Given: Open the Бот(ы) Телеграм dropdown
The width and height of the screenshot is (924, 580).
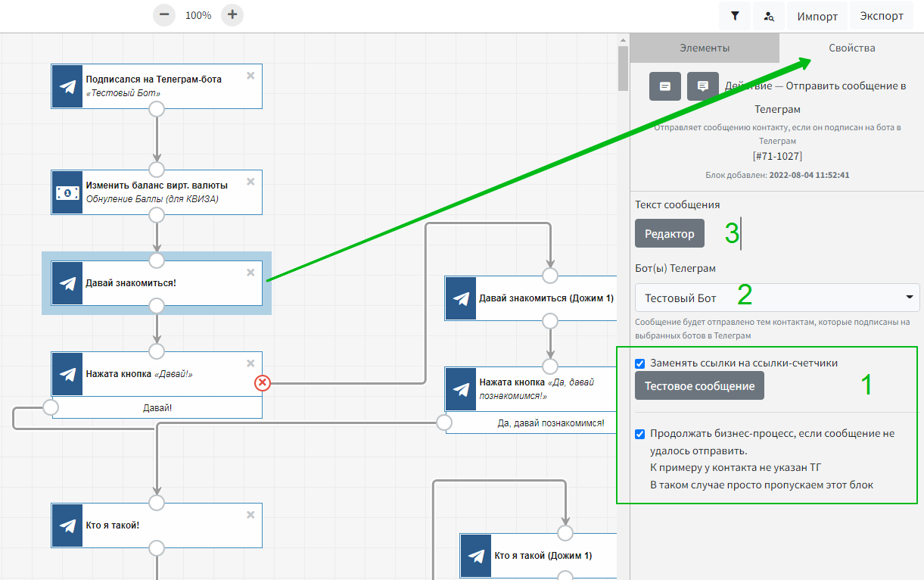Looking at the screenshot, I should point(777,298).
